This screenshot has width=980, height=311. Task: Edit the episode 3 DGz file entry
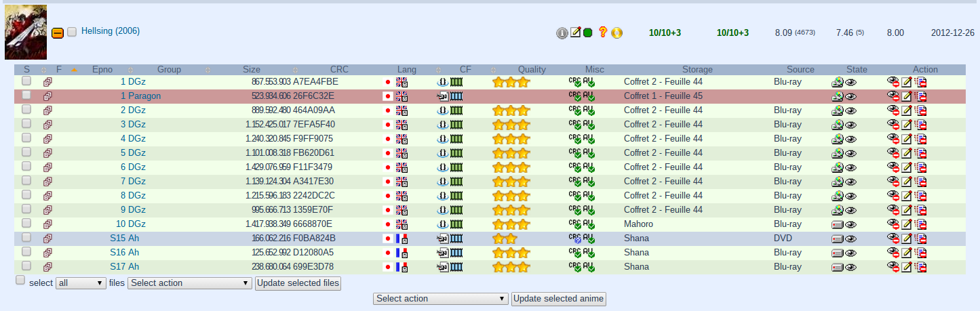(907, 125)
